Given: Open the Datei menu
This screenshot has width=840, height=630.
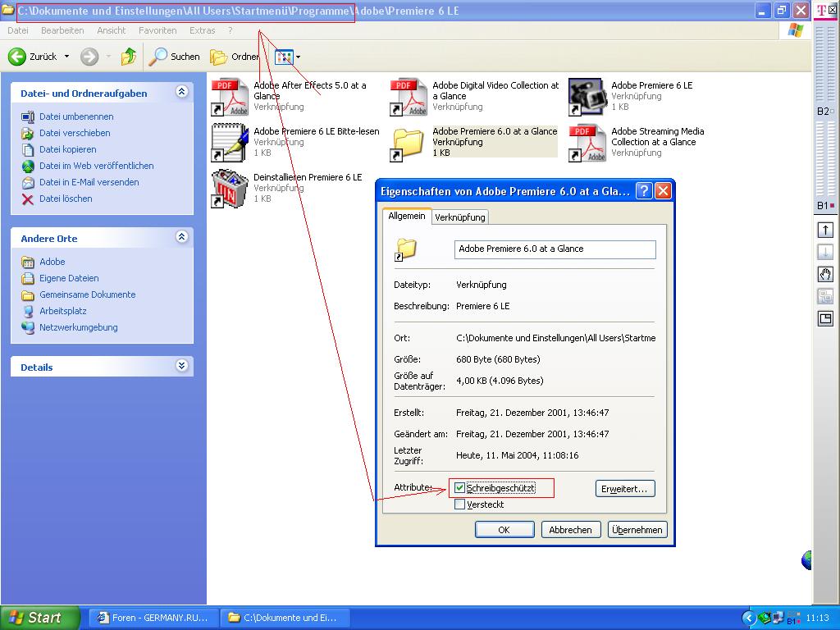Looking at the screenshot, I should 18,30.
